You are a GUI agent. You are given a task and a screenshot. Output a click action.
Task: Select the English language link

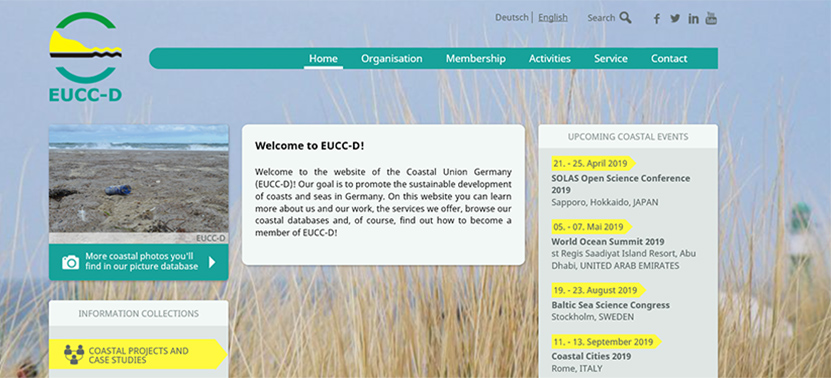pyautogui.click(x=553, y=17)
